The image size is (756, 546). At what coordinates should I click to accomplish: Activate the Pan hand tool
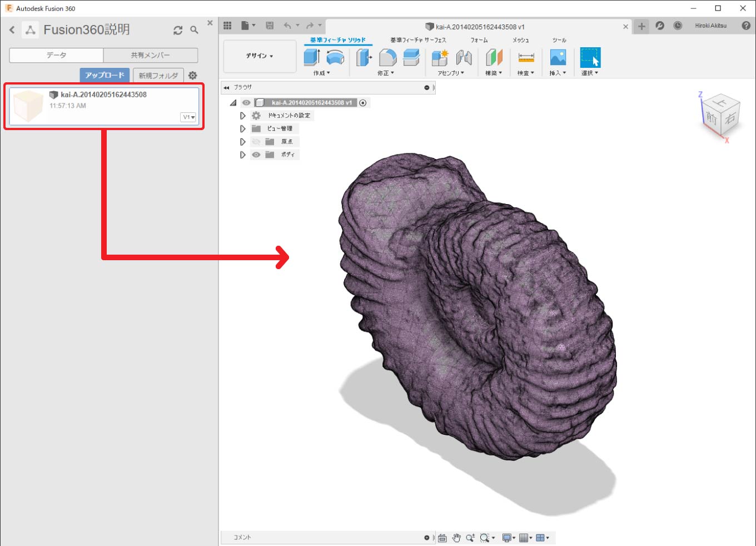coord(456,538)
